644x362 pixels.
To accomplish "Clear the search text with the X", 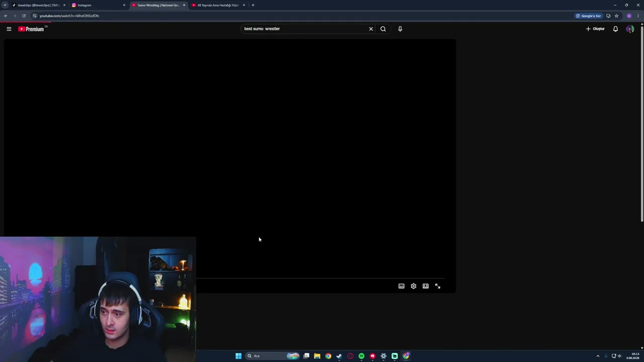I will pos(371,29).
